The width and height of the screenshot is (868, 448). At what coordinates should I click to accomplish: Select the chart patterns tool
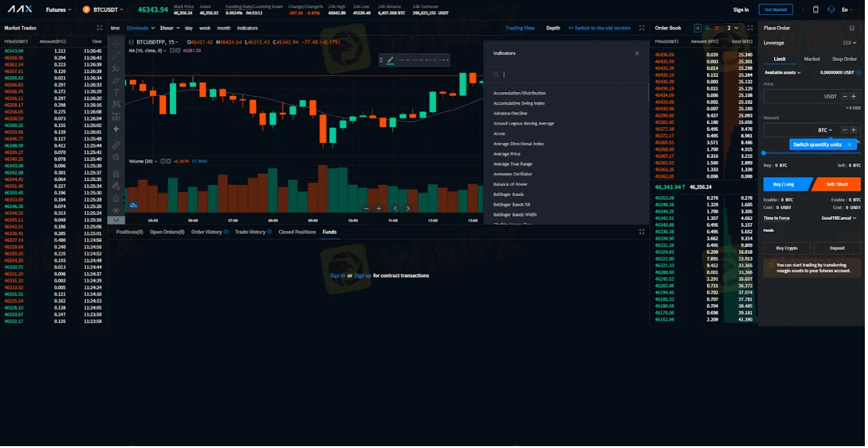click(x=116, y=105)
